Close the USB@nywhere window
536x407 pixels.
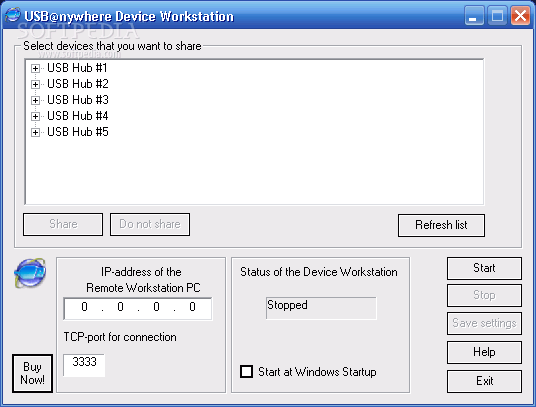[520, 15]
